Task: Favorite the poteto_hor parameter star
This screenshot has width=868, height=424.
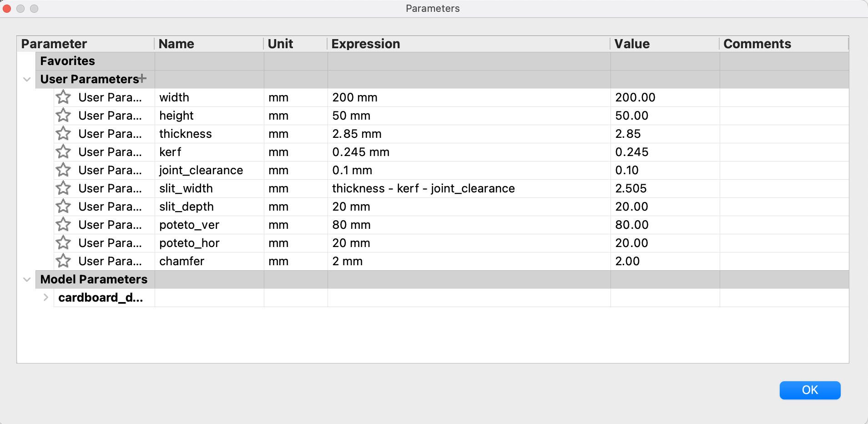Action: pos(63,243)
